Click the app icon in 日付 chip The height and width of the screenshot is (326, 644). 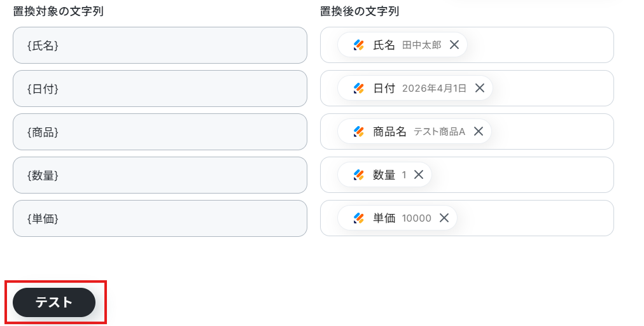tap(359, 89)
